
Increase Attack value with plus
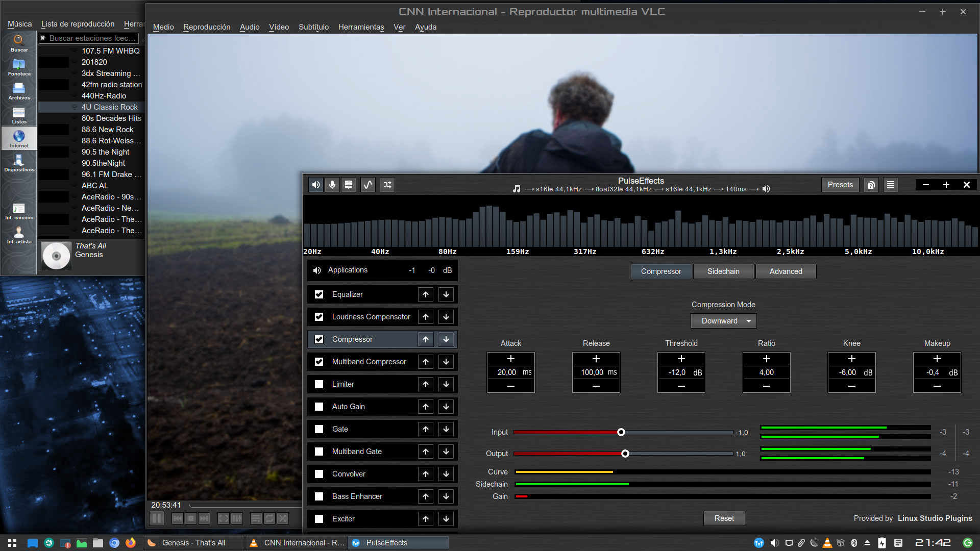[x=511, y=359]
